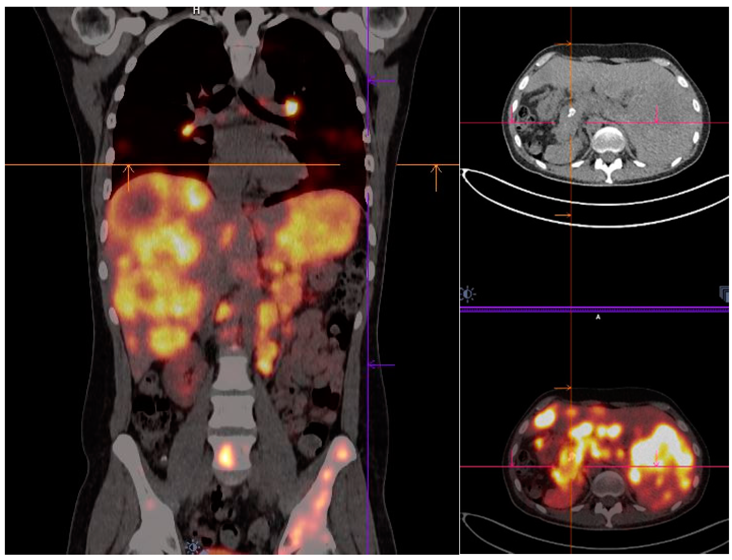Click the orange right-arrow at the top of the axial CT slice
732x560 pixels.
tap(563, 44)
